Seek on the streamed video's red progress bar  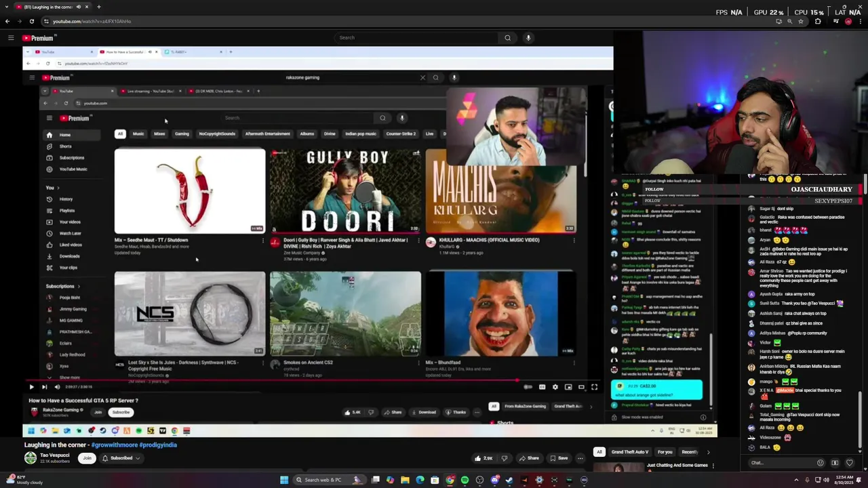pyautogui.click(x=312, y=380)
